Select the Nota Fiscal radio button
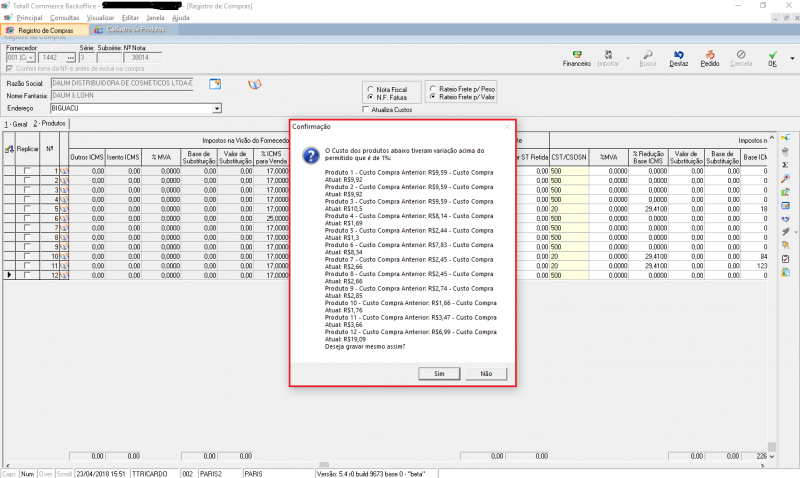Viewport: 800px width, 478px height. coord(370,89)
